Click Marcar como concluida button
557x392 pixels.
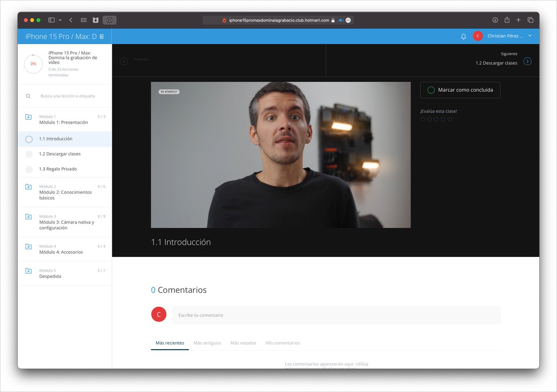pyautogui.click(x=460, y=90)
